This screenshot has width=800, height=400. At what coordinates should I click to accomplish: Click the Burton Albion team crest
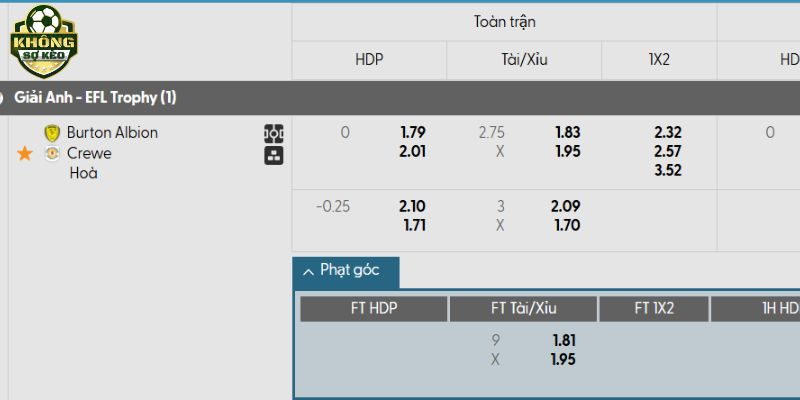coord(52,132)
